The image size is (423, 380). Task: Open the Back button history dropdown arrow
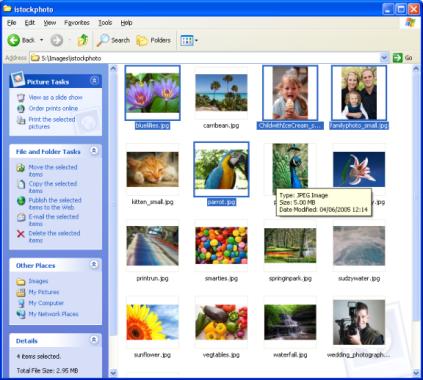click(42, 40)
